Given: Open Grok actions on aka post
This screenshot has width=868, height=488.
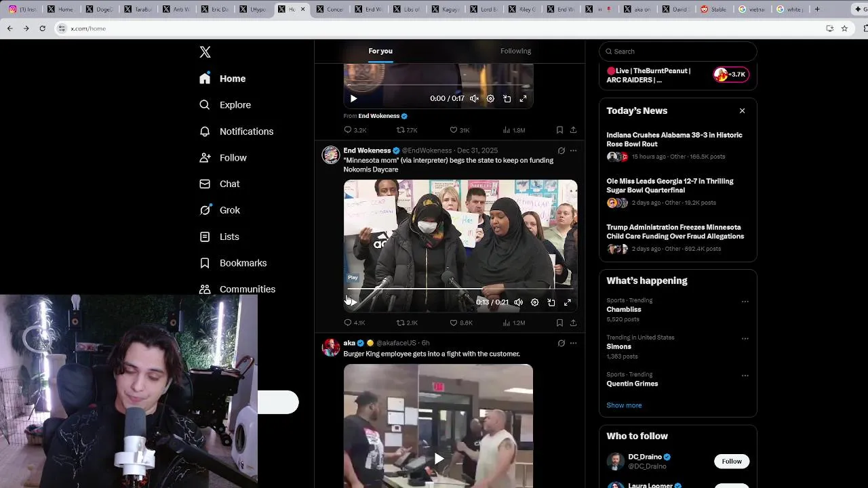Looking at the screenshot, I should [x=561, y=343].
